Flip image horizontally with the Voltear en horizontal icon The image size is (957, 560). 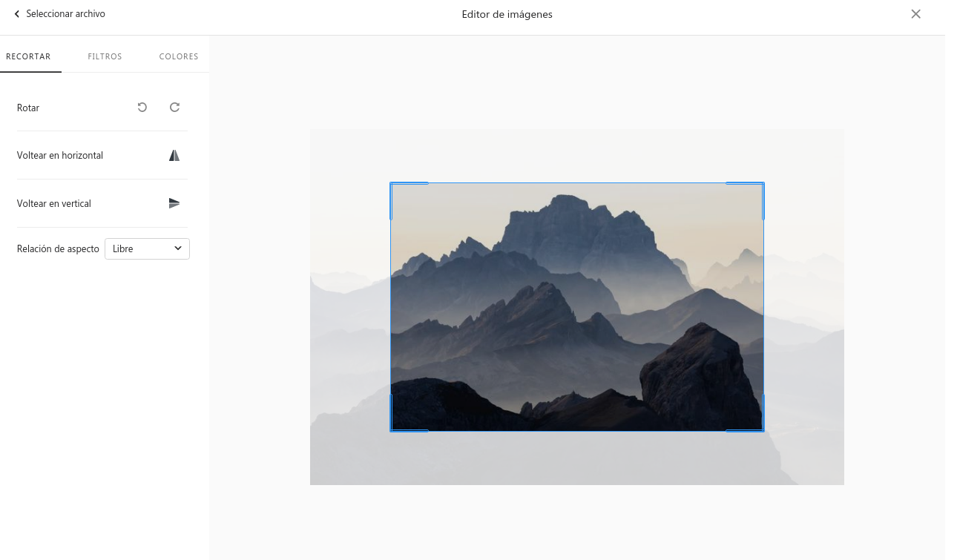coord(174,156)
